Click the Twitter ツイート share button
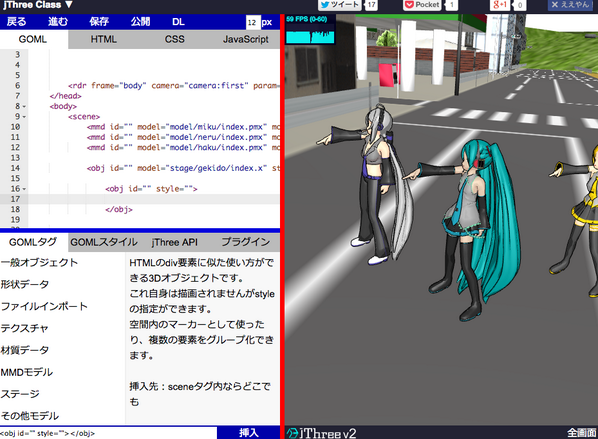This screenshot has width=598, height=439. (339, 5)
